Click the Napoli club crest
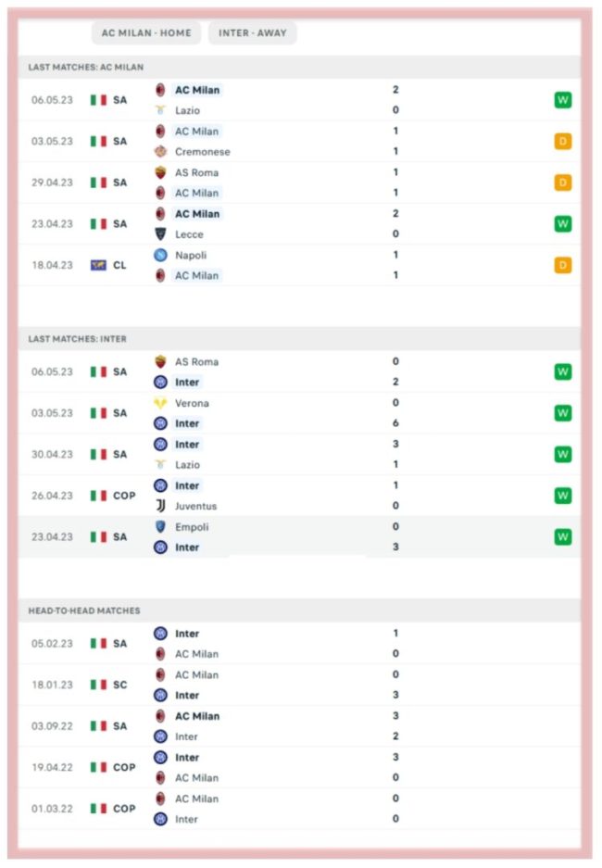Screen dimensions: 602x868 click(160, 255)
